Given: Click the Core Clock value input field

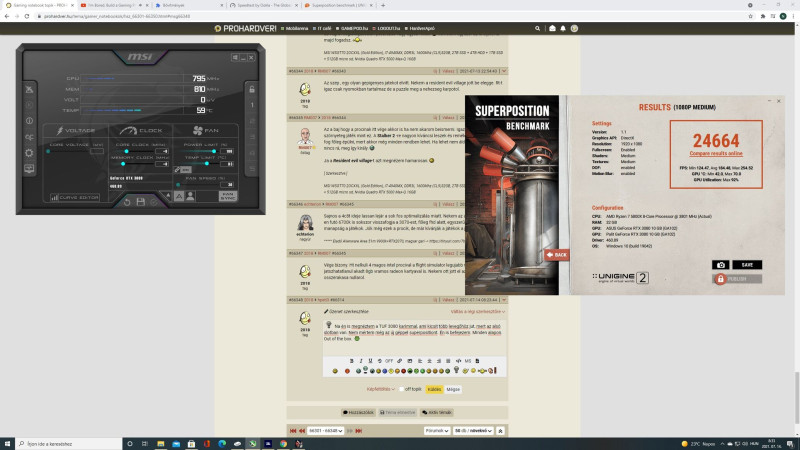Looking at the screenshot, I should tap(162, 152).
